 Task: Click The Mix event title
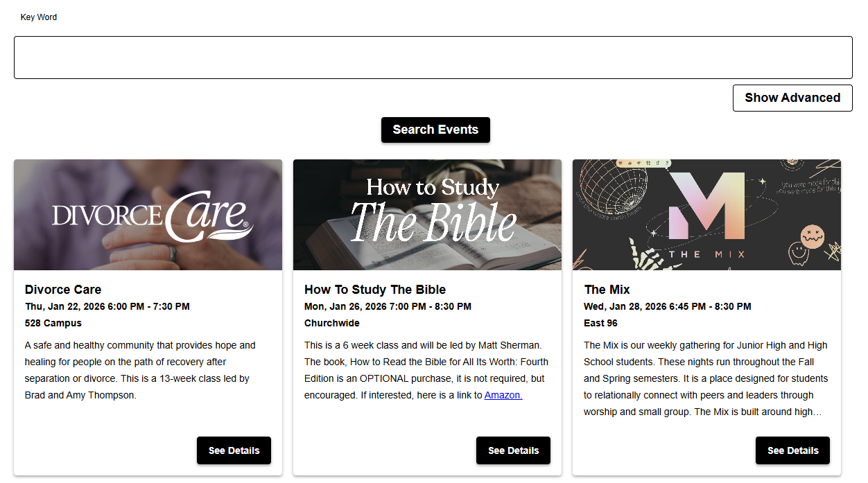pos(607,290)
